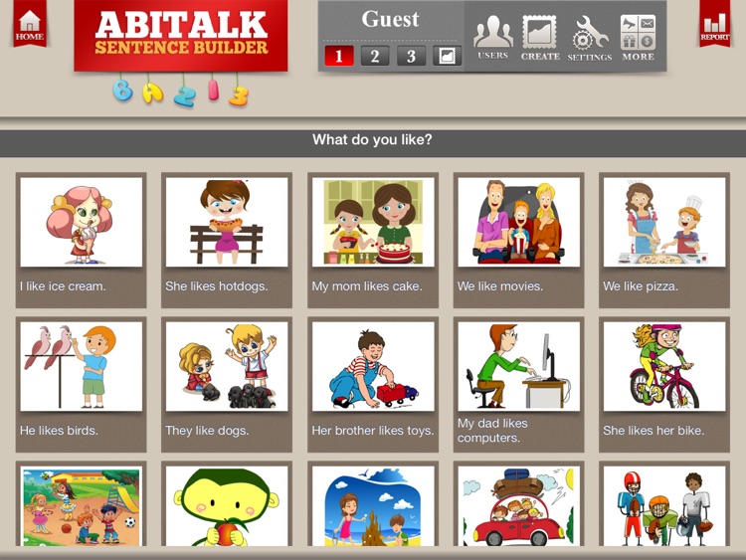Screen dimensions: 746x560
Task: Select sentence "We like movies."
Action: 500,286
